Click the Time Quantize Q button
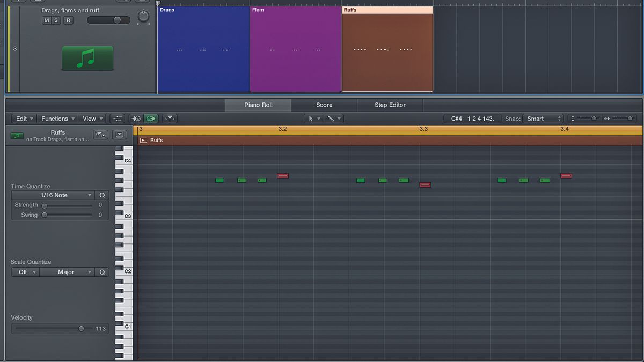Screen dimensions: 644x362 pyautogui.click(x=102, y=195)
